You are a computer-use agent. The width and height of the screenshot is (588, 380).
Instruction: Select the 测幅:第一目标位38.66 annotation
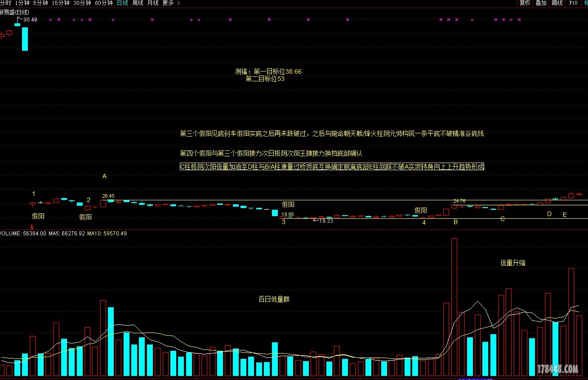point(268,71)
